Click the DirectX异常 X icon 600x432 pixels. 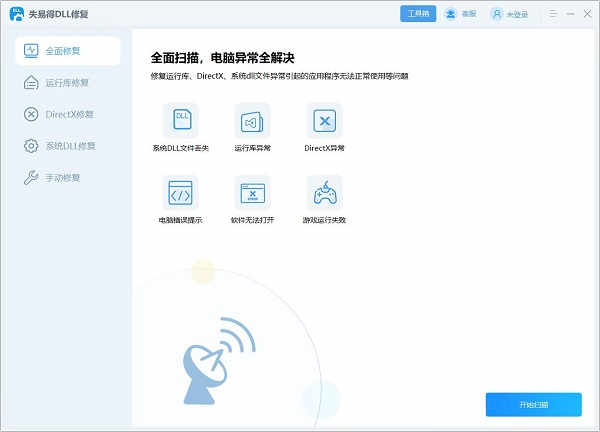[x=324, y=121]
